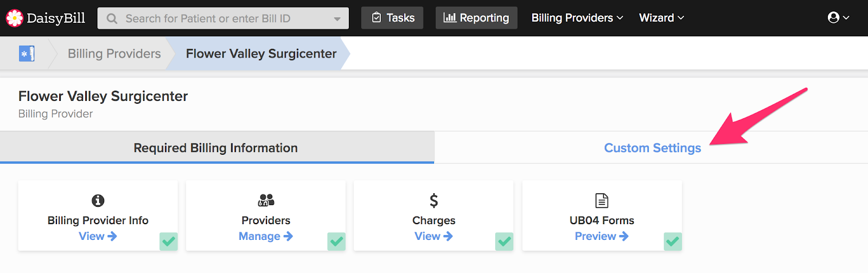Click the green checkmark on Billing Provider Info
This screenshot has width=868, height=273.
169,242
